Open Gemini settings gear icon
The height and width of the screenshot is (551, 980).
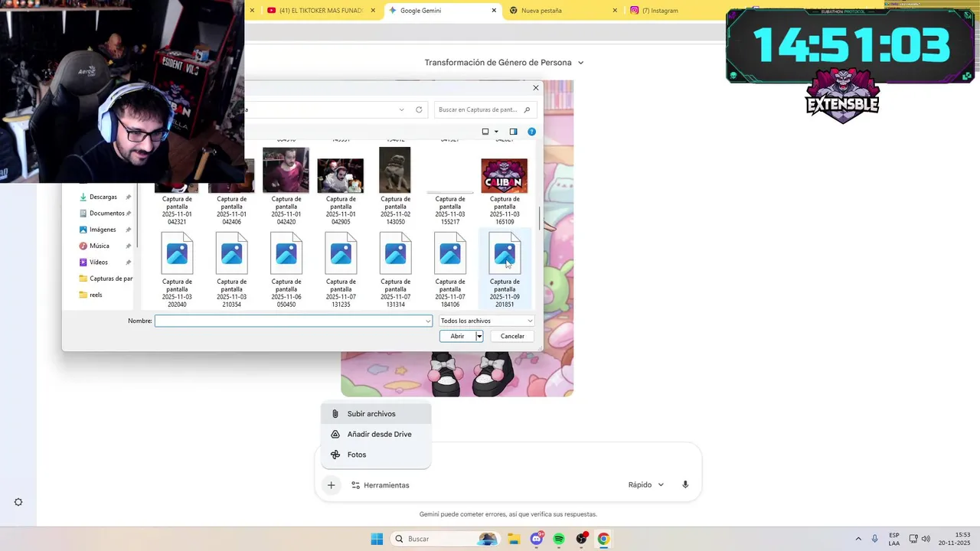[18, 502]
